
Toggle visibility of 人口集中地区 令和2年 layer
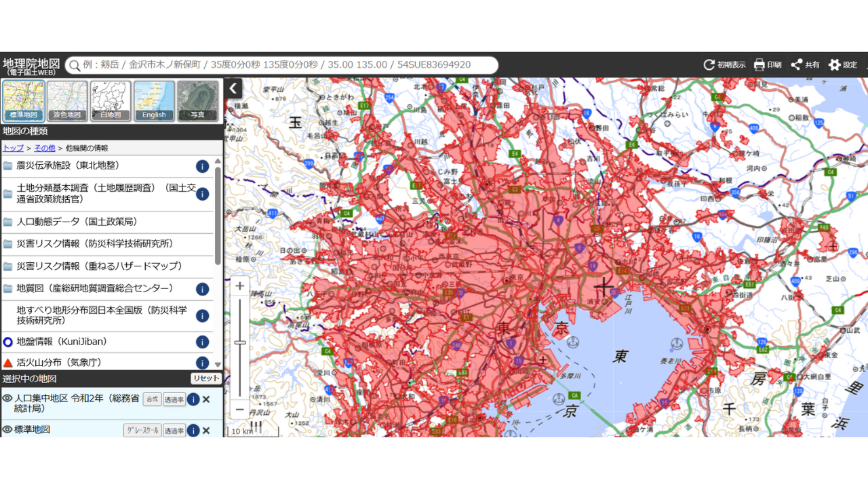coord(7,399)
